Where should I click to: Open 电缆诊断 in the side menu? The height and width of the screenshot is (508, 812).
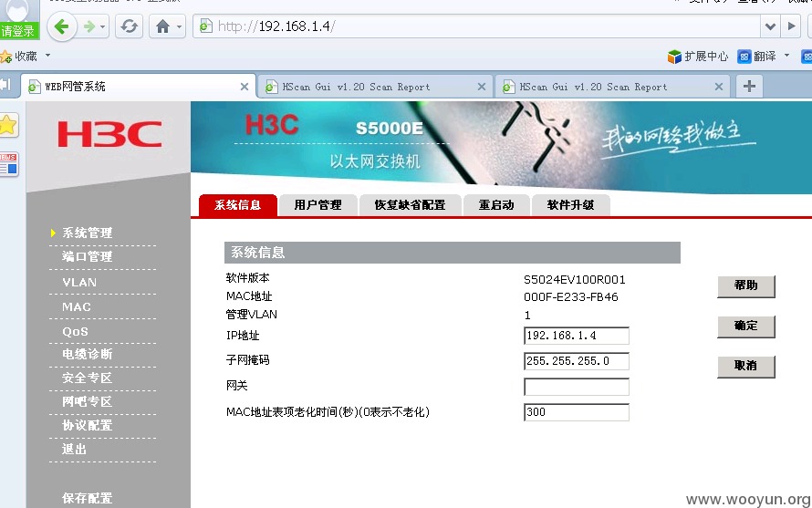(87, 354)
